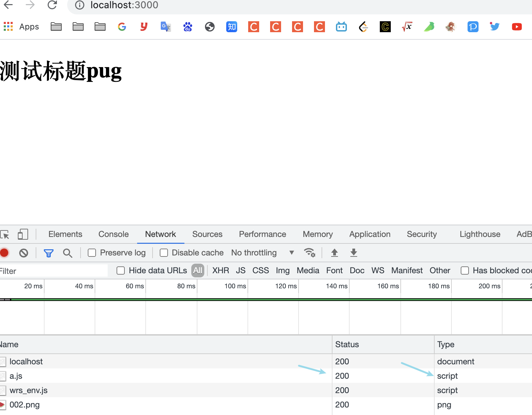532x415 pixels.
Task: Select the 002.png request
Action: pyautogui.click(x=266, y=405)
